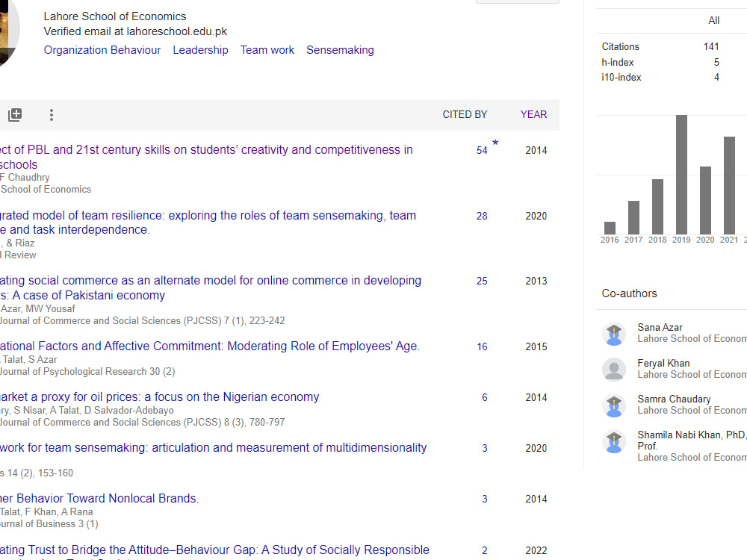Click Shamila Nabi Khan's avatar icon
Viewport: 747px width, 560px height.
point(614,443)
